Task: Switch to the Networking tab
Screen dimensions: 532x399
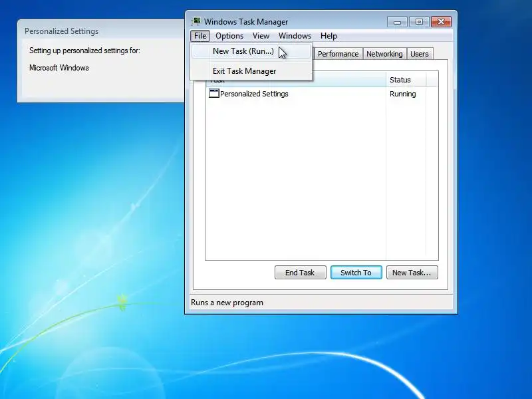Action: (x=384, y=54)
